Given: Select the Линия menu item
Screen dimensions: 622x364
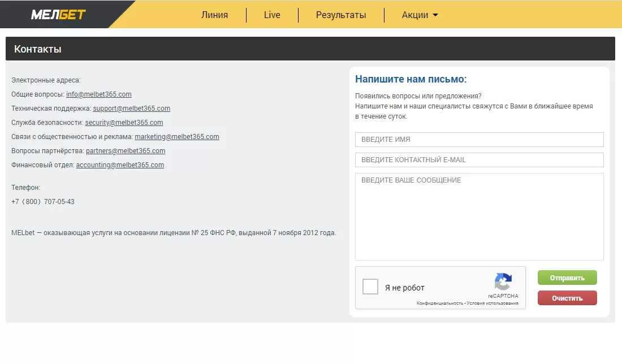Looking at the screenshot, I should click(215, 15).
